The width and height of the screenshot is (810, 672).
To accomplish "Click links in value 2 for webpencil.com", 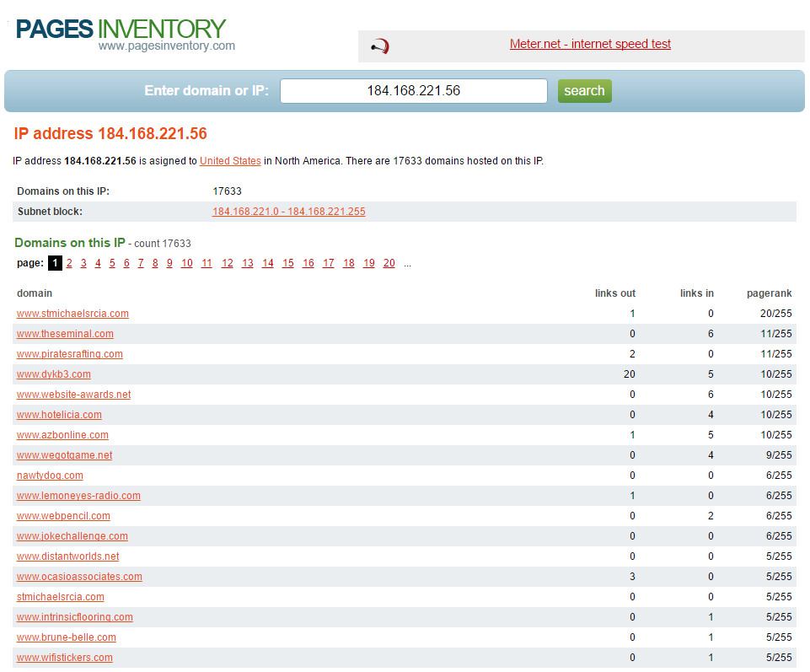I will tap(711, 516).
